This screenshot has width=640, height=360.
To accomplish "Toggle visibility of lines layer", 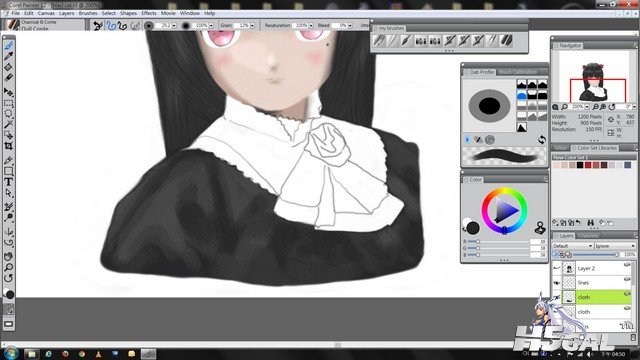I will click(x=556, y=282).
